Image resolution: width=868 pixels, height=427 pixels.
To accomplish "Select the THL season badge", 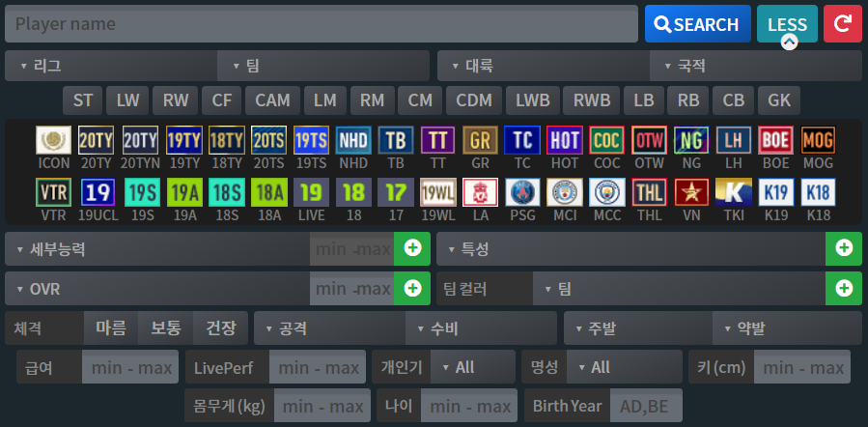I will click(650, 192).
